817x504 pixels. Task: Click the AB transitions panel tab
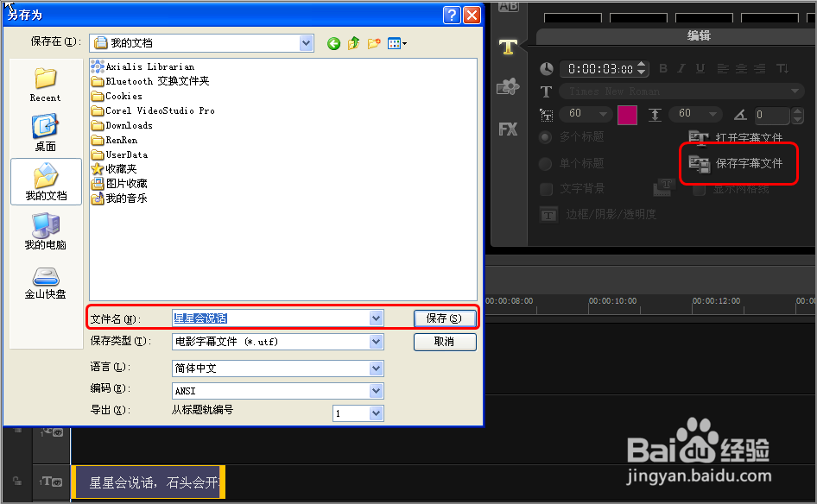tap(508, 9)
